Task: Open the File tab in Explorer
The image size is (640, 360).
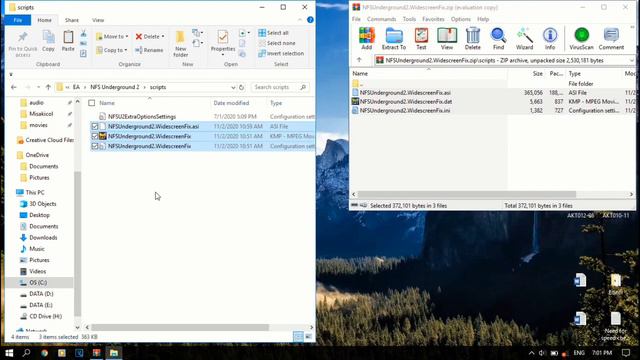Action: 18,20
